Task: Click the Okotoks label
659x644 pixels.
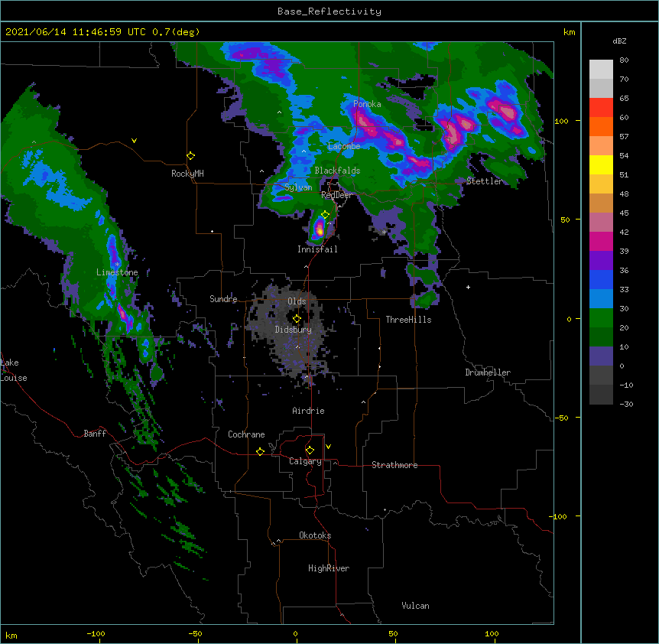Action: (315, 535)
